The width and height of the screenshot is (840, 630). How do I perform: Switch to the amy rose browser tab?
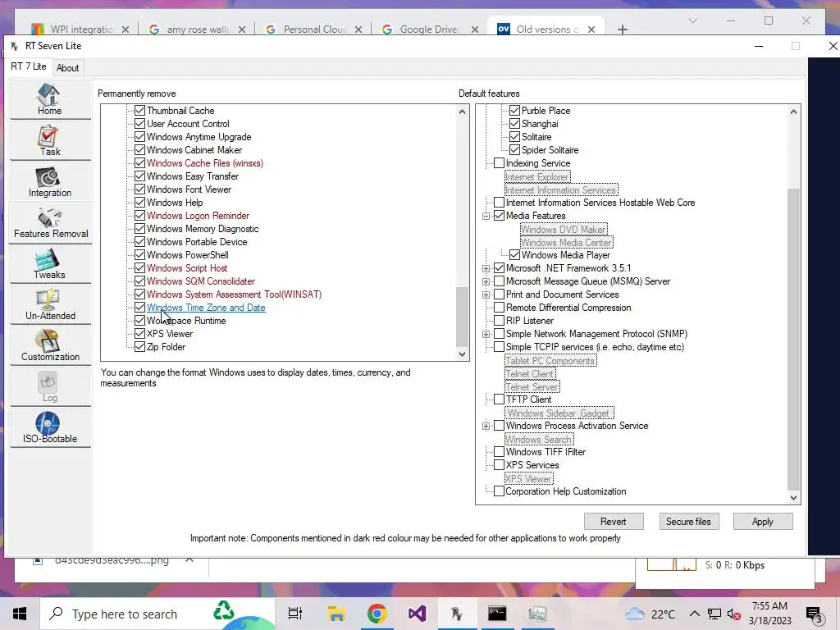coord(196,30)
